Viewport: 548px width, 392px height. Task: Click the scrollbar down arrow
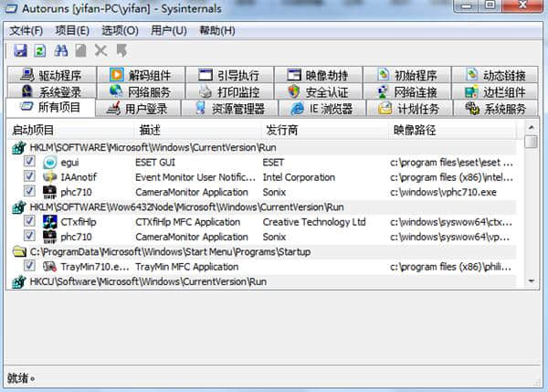click(532, 281)
